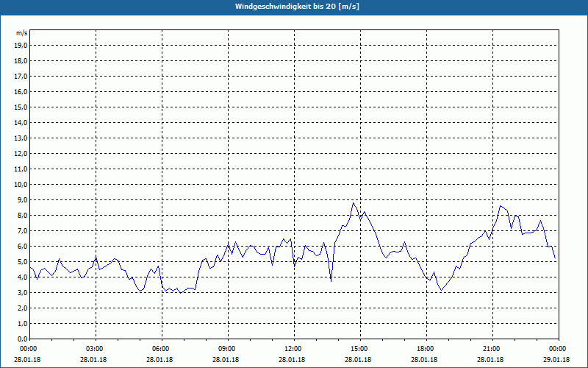Click the '17,0' y-axis value
The height and width of the screenshot is (368, 588).
pyautogui.click(x=21, y=77)
